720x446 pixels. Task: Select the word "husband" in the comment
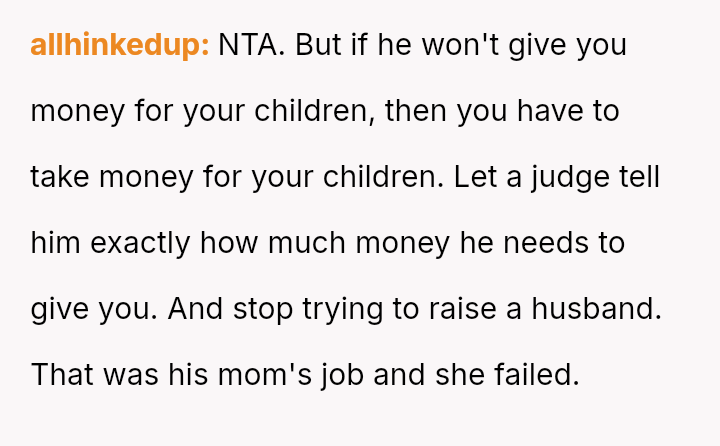(x=600, y=309)
